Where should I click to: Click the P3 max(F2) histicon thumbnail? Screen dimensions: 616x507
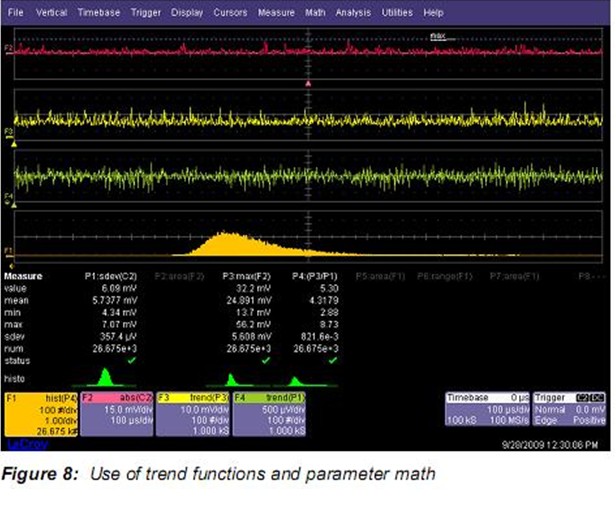tap(233, 380)
